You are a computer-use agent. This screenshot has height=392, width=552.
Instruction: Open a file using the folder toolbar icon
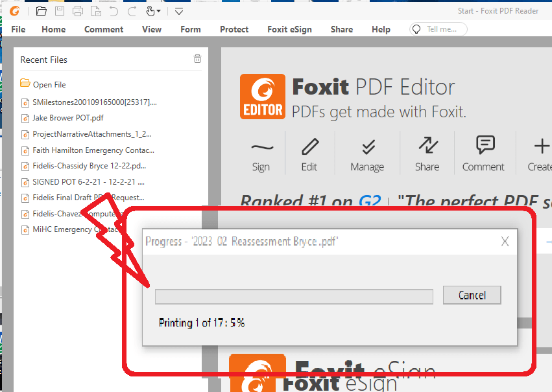coord(41,11)
